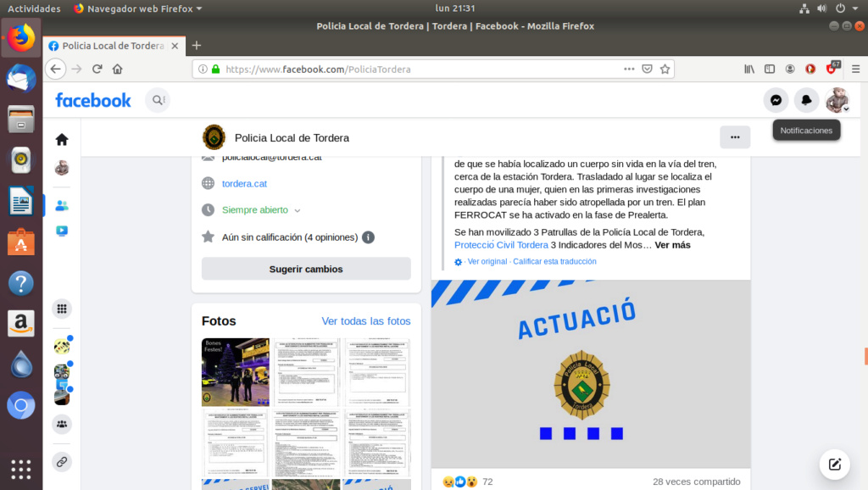Open the nine-dot menu in the Facebook sidebar
868x490 pixels.
click(62, 309)
